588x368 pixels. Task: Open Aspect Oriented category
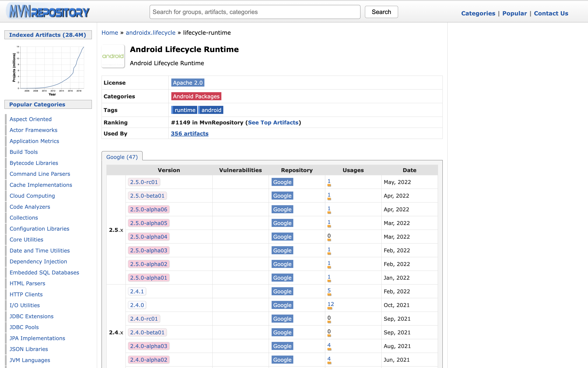(x=31, y=119)
